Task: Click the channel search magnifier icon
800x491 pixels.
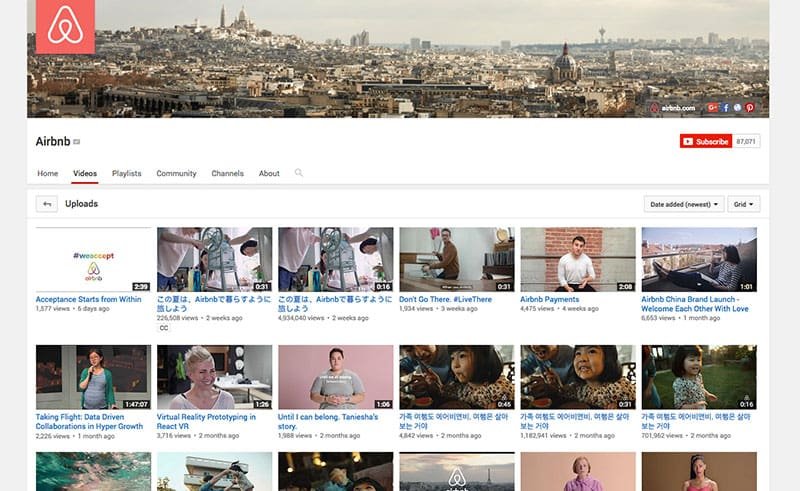Action: [298, 173]
